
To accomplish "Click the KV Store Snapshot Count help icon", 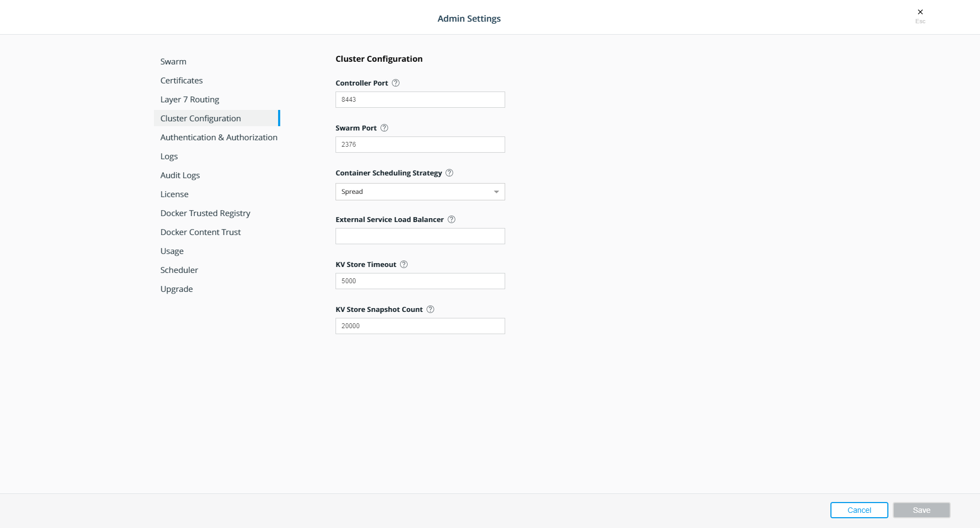I will click(x=430, y=309).
